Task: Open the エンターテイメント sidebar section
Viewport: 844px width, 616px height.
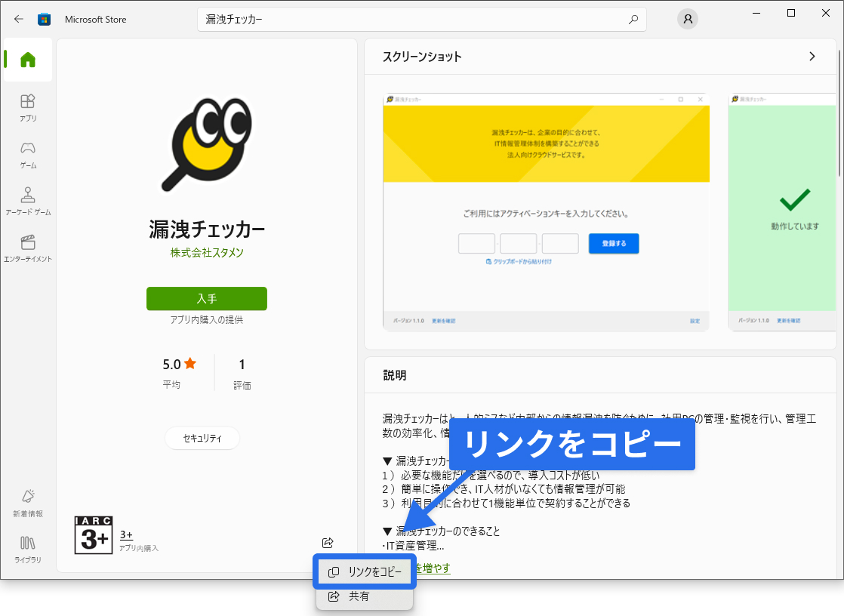Action: tap(28, 249)
